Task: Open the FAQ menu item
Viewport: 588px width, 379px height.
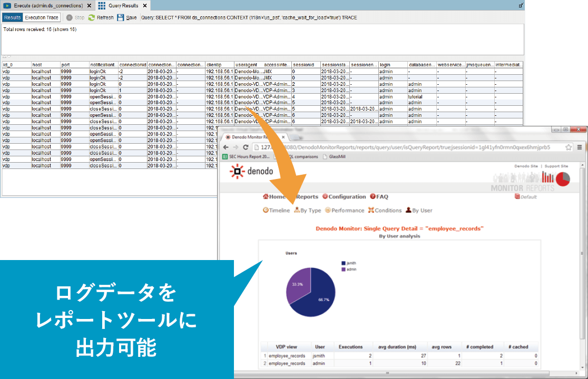Action: click(379, 197)
